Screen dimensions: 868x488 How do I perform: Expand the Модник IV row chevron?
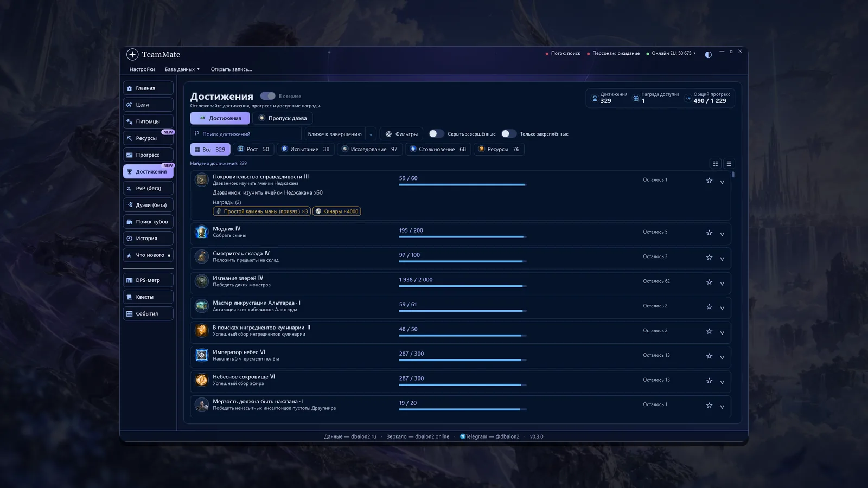pyautogui.click(x=722, y=234)
